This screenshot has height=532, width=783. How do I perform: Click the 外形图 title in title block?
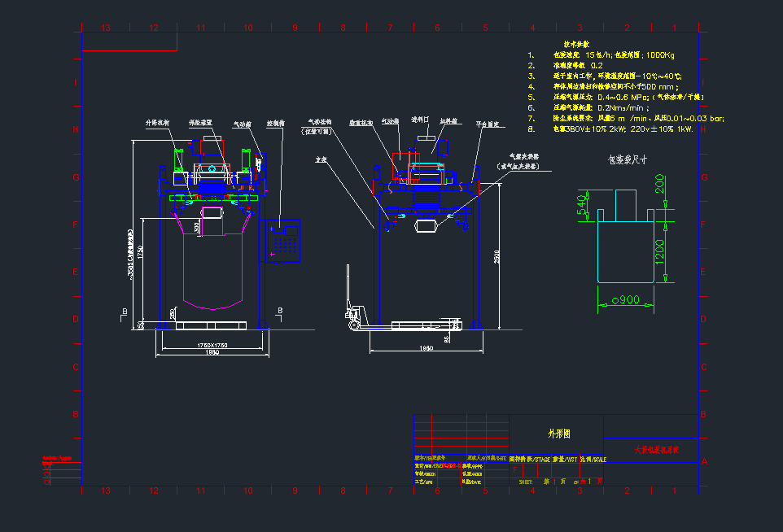pyautogui.click(x=559, y=434)
